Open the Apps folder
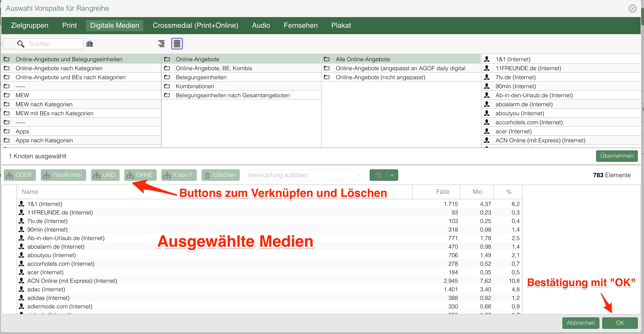This screenshot has width=644, height=334. [x=81, y=131]
